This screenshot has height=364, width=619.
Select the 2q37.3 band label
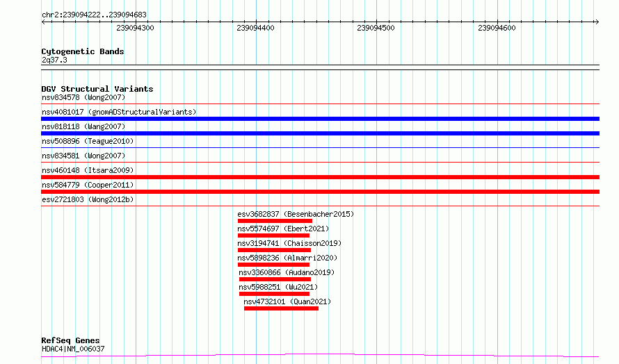point(54,60)
